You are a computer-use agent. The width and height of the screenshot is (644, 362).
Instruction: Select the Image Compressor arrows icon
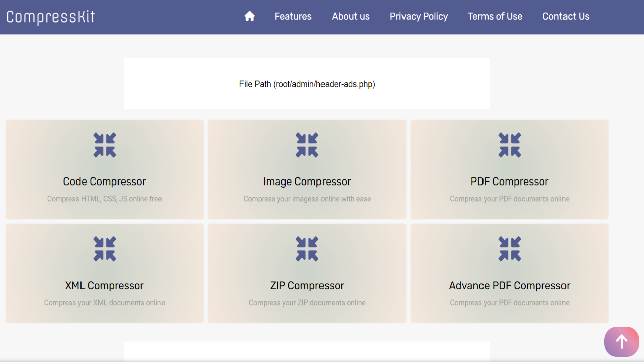[x=307, y=145]
